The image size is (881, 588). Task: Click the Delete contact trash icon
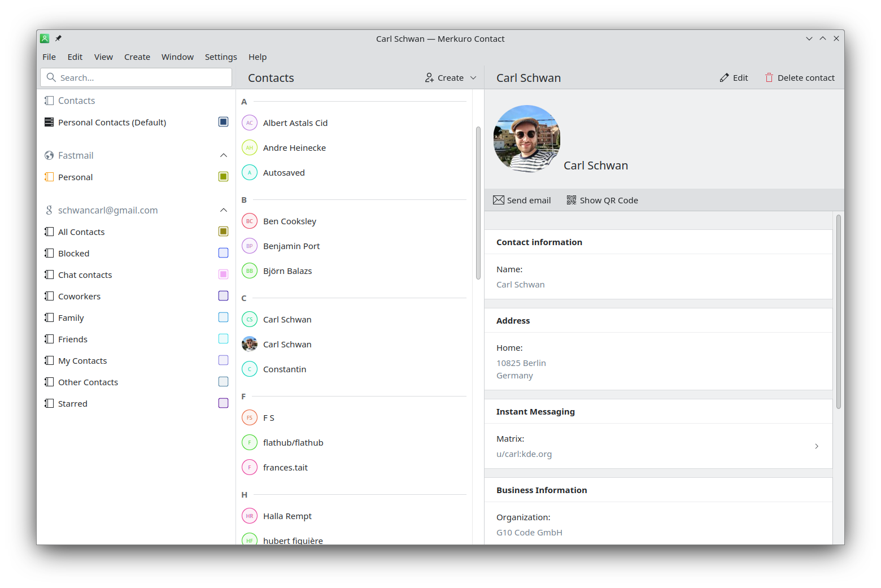coord(769,77)
